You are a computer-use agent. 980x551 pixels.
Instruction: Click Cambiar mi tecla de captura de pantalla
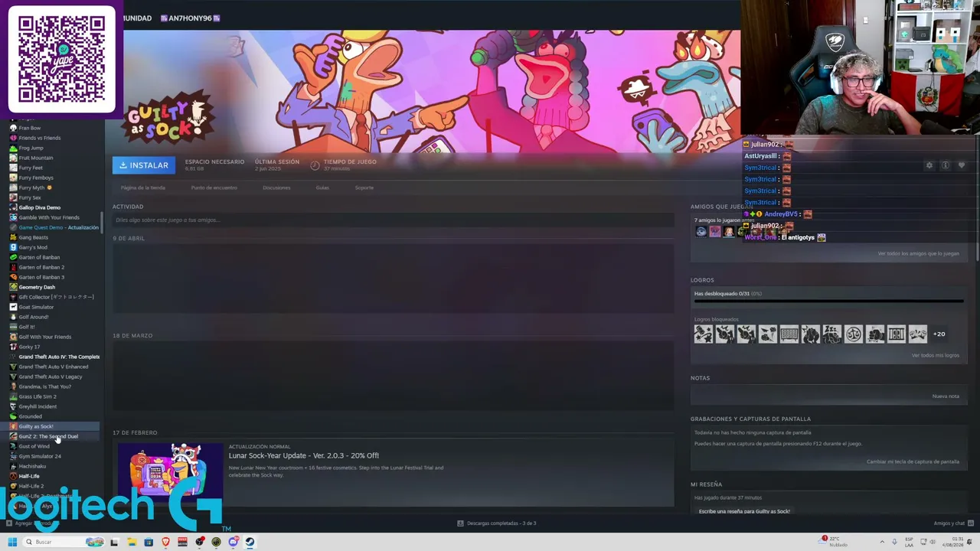tap(913, 461)
